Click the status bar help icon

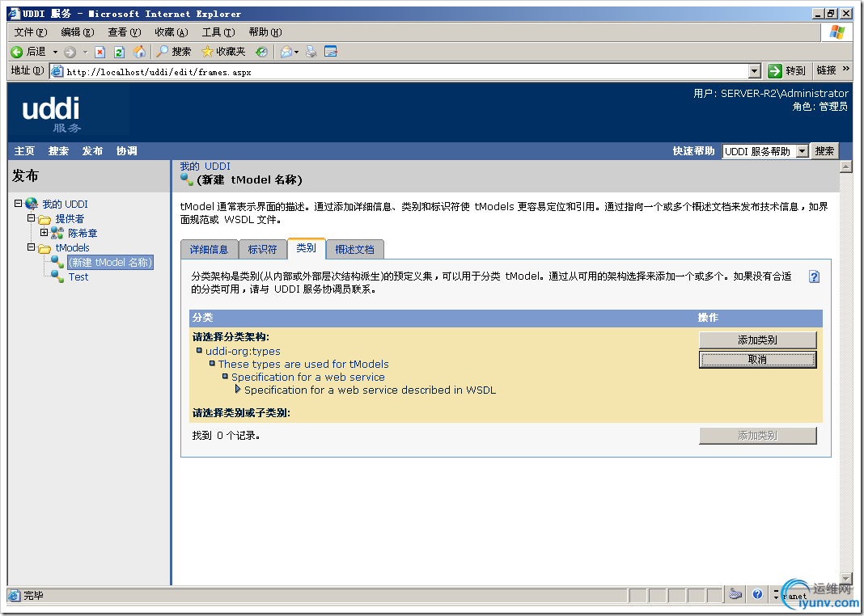757,594
